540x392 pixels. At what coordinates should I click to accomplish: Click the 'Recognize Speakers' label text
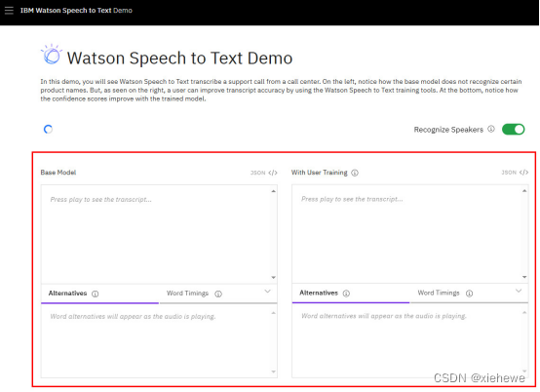448,130
